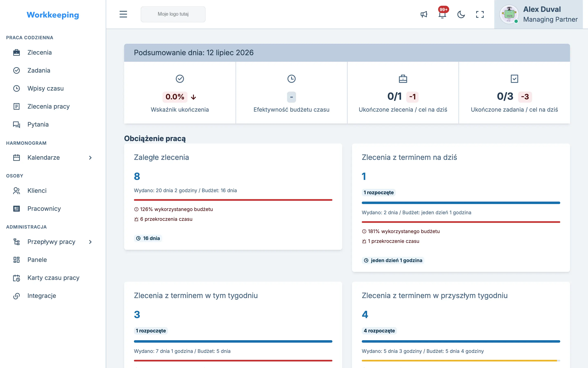Click the 16 dnia time badge
Image resolution: width=588 pixels, height=368 pixels.
pos(148,238)
